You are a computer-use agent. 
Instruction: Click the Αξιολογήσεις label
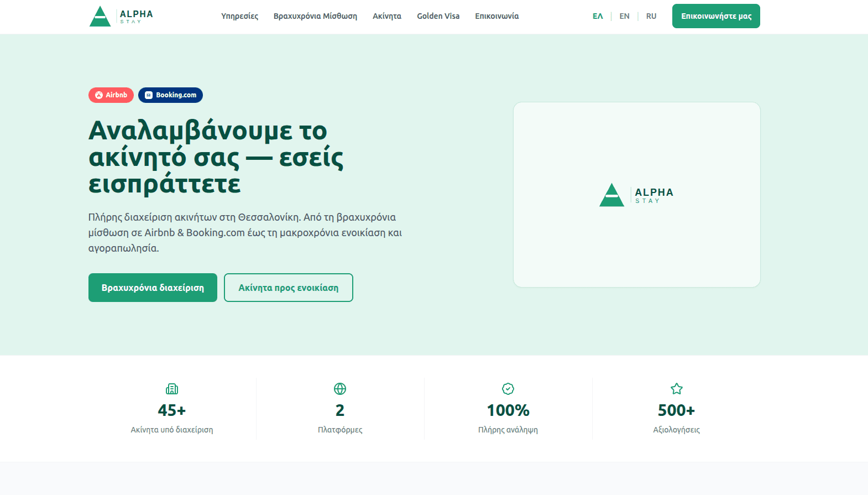click(x=677, y=430)
